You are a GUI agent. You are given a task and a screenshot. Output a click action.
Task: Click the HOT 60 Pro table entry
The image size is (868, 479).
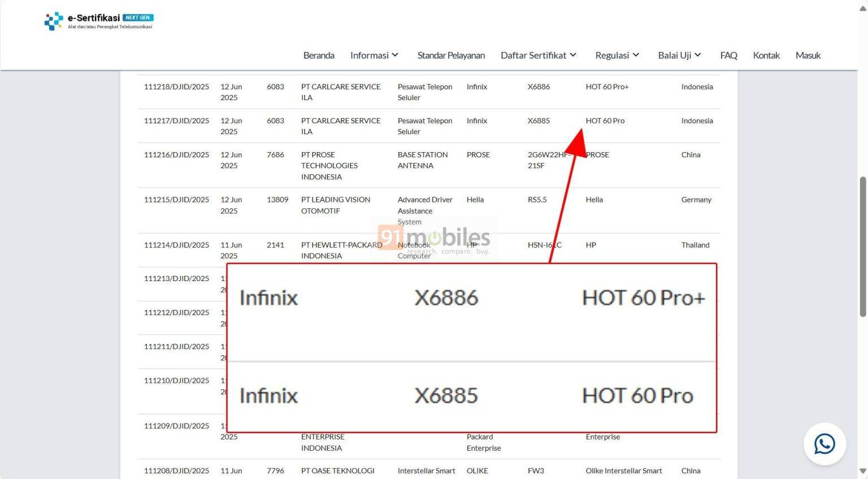click(x=605, y=120)
